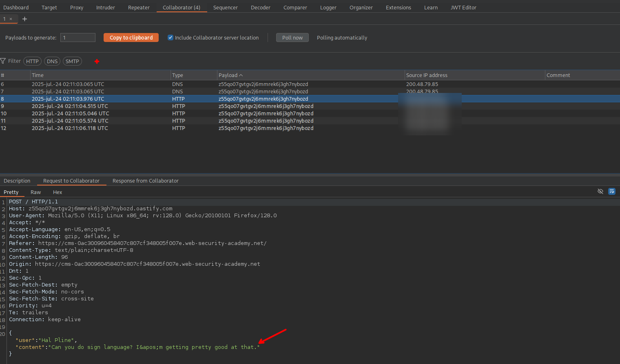
Task: Toggle hide non-printable characters eye icon
Action: coord(600,192)
